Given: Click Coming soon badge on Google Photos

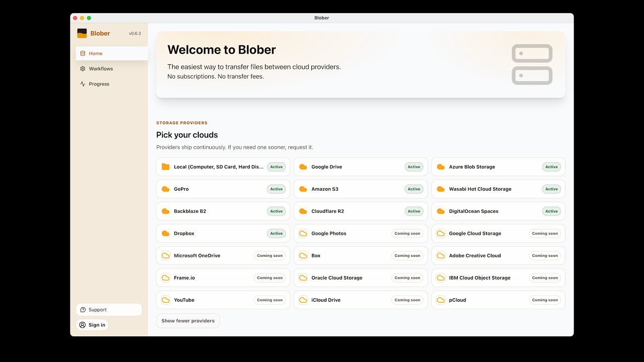Looking at the screenshot, I should 408,233.
